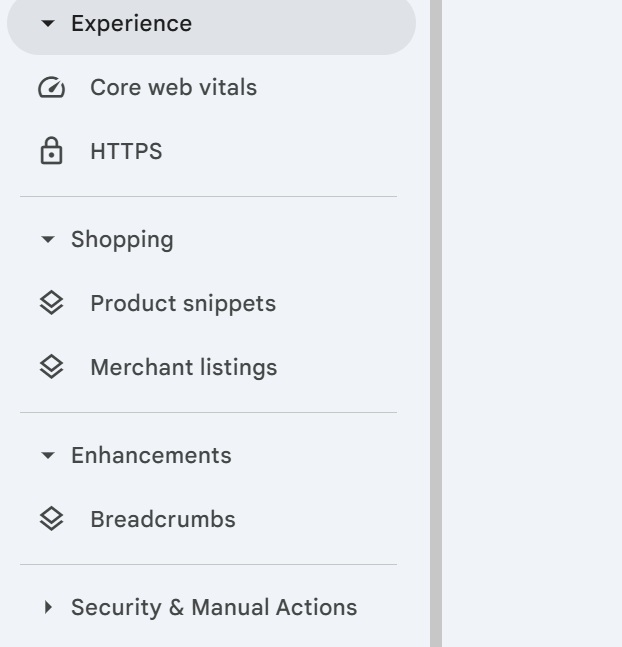Click the Breadcrumbs layers icon
This screenshot has width=622, height=647.
coord(51,519)
